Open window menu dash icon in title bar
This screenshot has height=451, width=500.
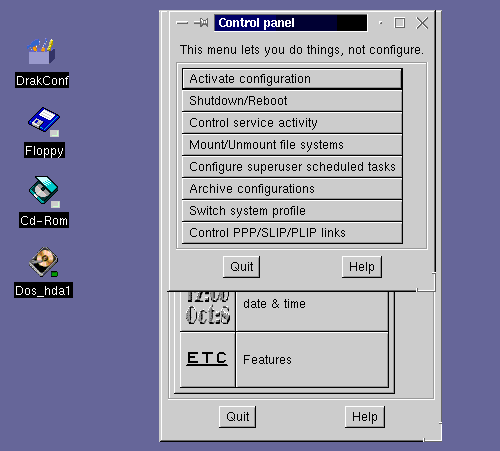pyautogui.click(x=182, y=23)
